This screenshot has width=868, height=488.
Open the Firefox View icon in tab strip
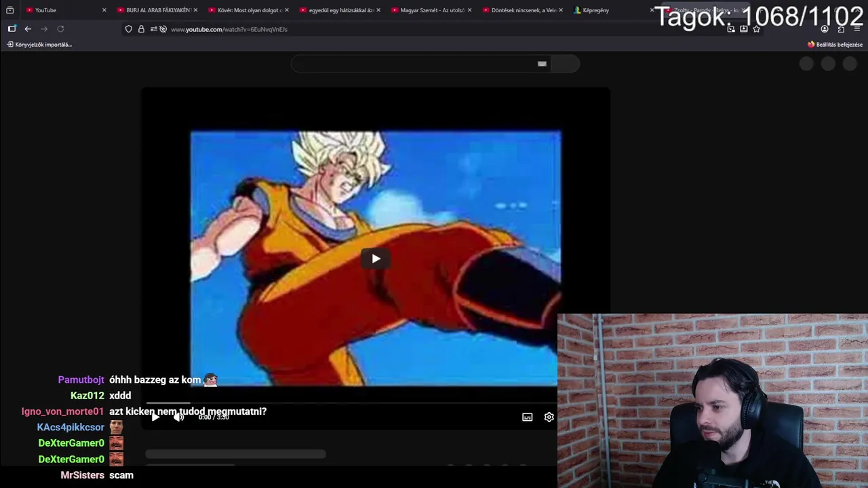coord(10,10)
